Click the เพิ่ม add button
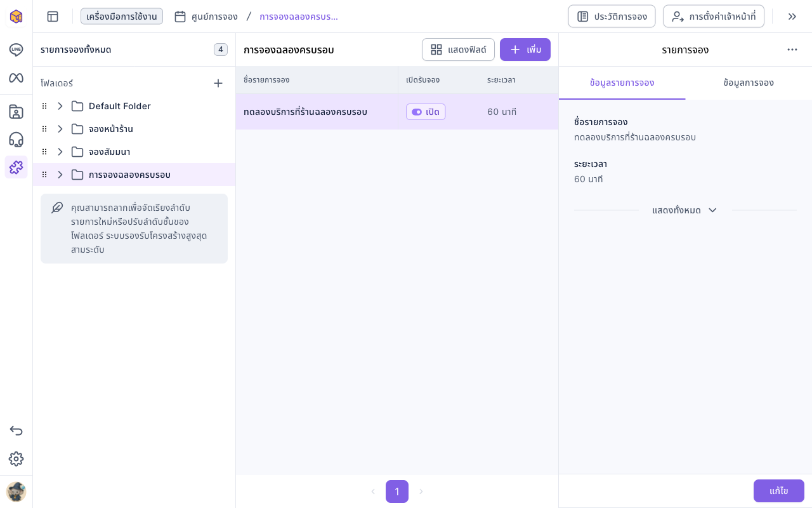The image size is (812, 508). coord(525,50)
